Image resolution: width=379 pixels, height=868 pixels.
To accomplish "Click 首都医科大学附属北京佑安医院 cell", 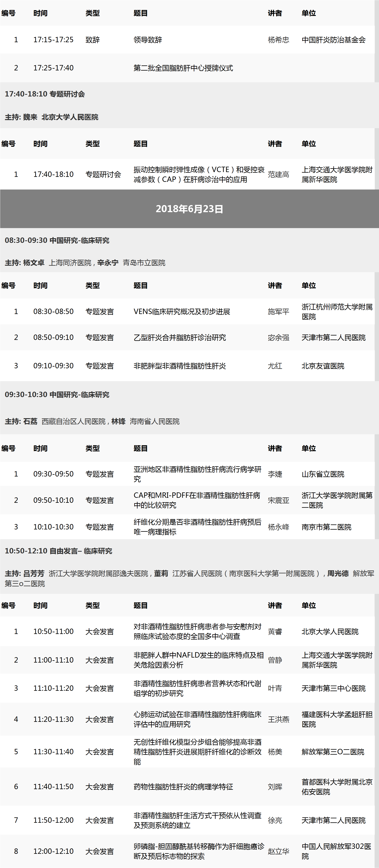I will [337, 787].
